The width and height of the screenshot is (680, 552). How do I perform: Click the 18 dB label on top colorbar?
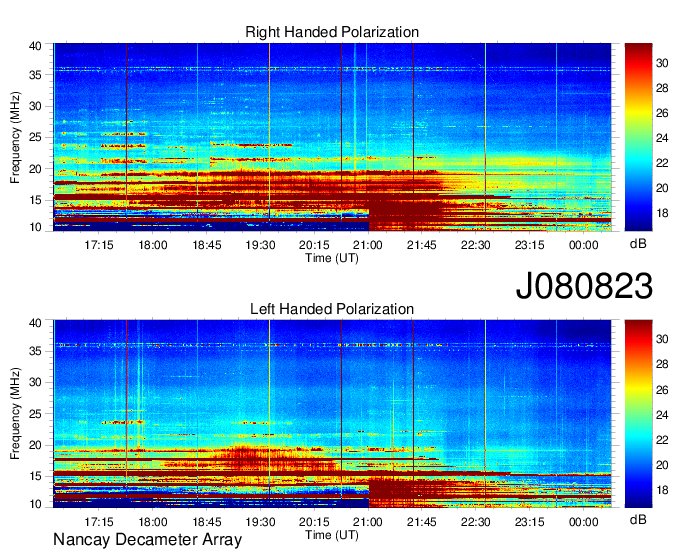(662, 213)
